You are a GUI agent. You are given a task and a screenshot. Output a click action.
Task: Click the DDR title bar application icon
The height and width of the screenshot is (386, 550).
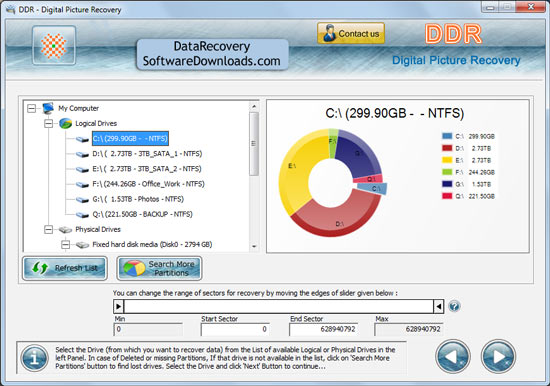(11, 9)
